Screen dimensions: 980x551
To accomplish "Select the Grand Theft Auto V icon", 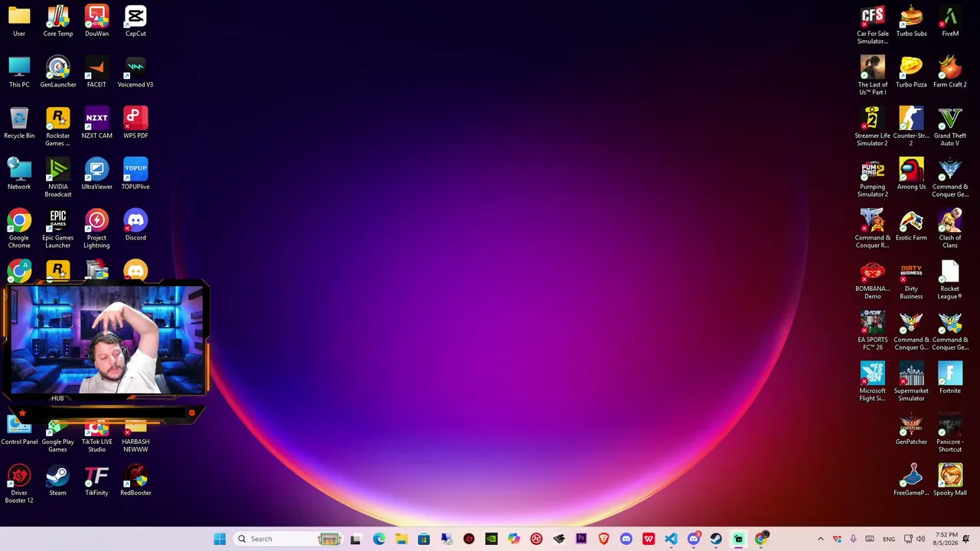I will click(x=950, y=127).
